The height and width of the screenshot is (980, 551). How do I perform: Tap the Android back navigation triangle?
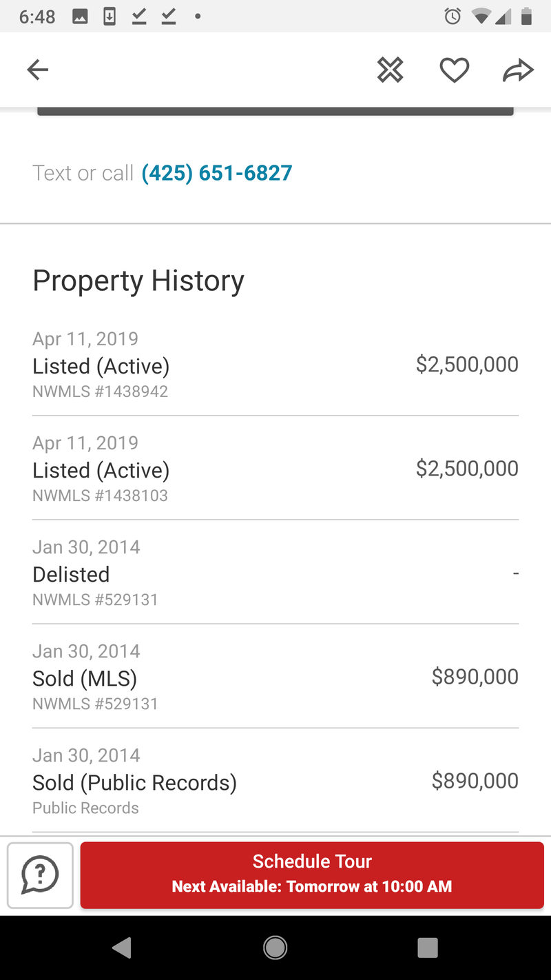click(123, 948)
